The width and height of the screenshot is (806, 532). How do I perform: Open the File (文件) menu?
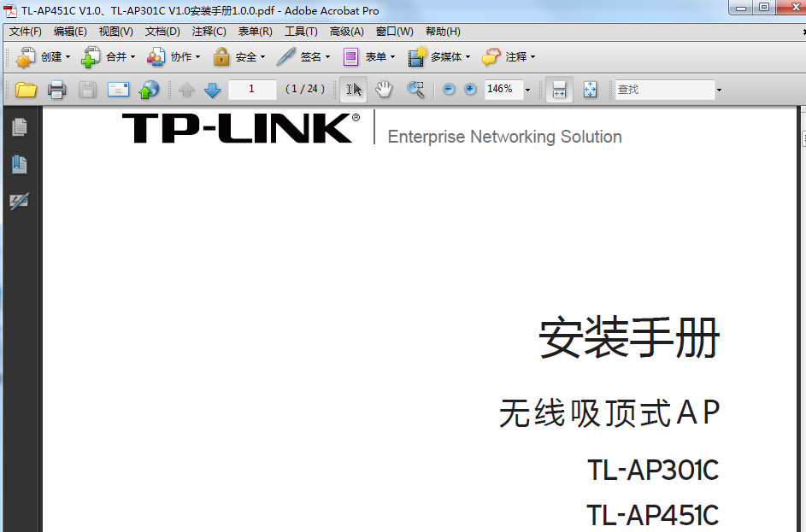coord(26,32)
